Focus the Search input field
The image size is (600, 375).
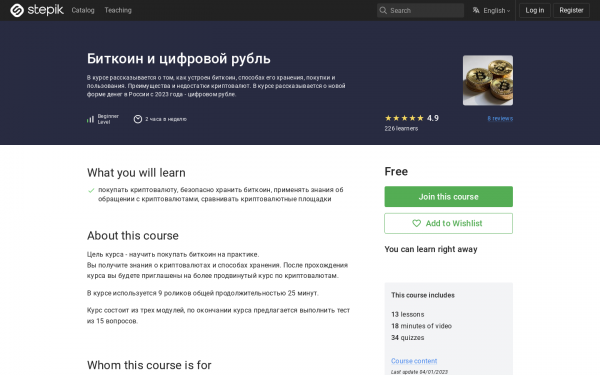(x=420, y=10)
